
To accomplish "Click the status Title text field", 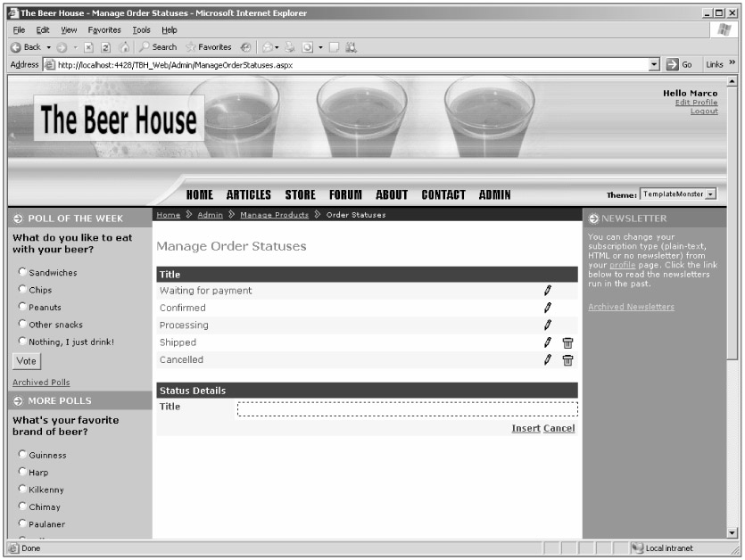I will pyautogui.click(x=407, y=409).
